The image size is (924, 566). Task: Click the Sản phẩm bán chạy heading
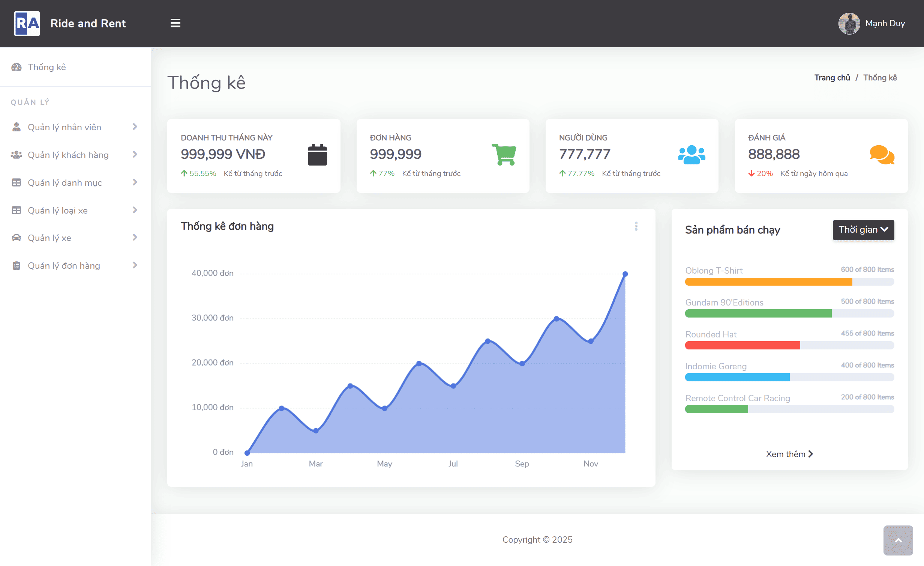point(732,230)
